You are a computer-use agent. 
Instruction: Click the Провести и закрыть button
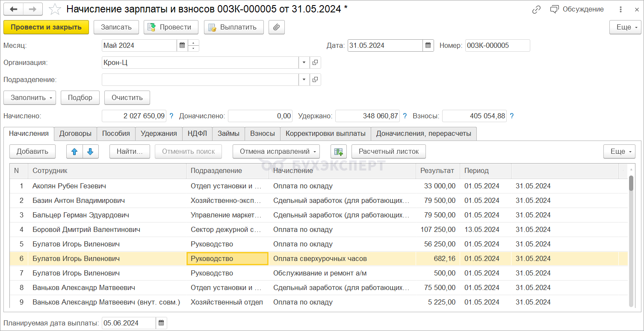[46, 27]
